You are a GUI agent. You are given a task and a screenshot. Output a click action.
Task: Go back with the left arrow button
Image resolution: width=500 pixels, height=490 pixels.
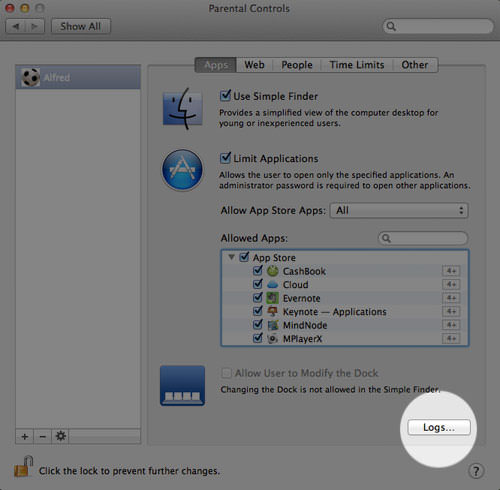coord(16,26)
